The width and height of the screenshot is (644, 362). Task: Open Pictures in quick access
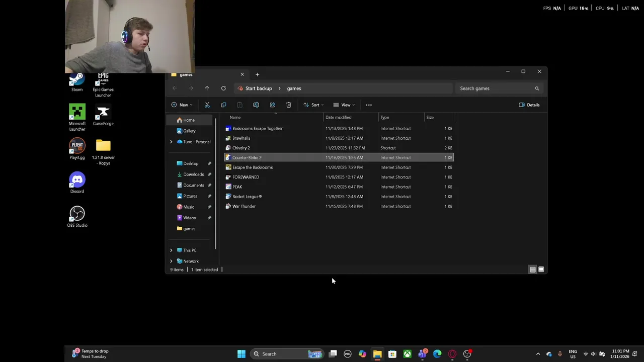point(190,196)
